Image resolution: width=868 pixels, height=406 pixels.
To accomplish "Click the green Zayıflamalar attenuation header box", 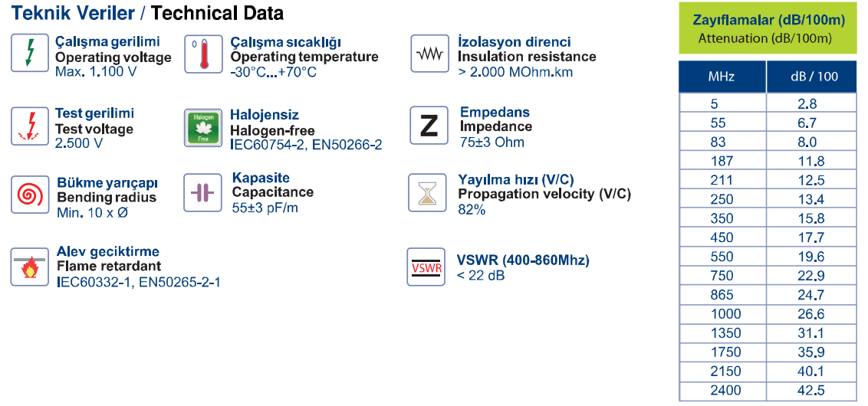I will coord(769,28).
